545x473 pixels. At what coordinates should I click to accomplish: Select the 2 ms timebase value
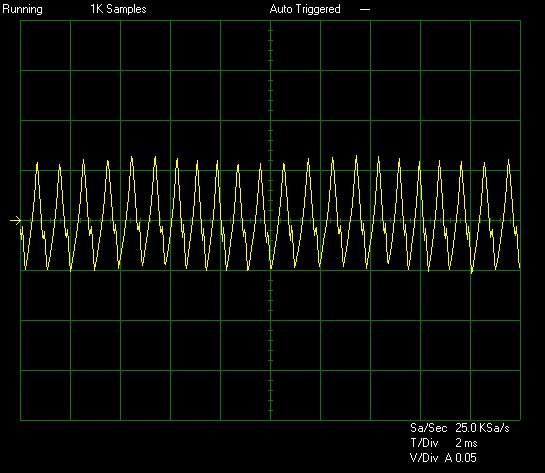click(x=466, y=443)
